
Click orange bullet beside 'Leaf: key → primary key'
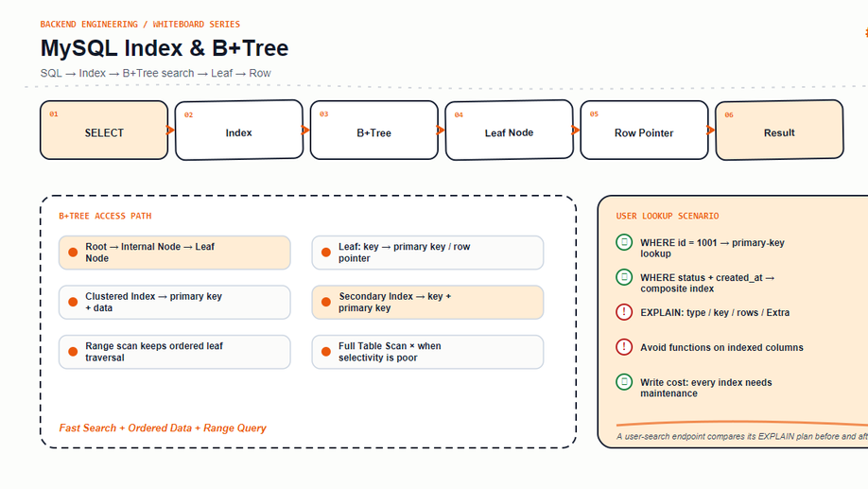click(x=326, y=253)
